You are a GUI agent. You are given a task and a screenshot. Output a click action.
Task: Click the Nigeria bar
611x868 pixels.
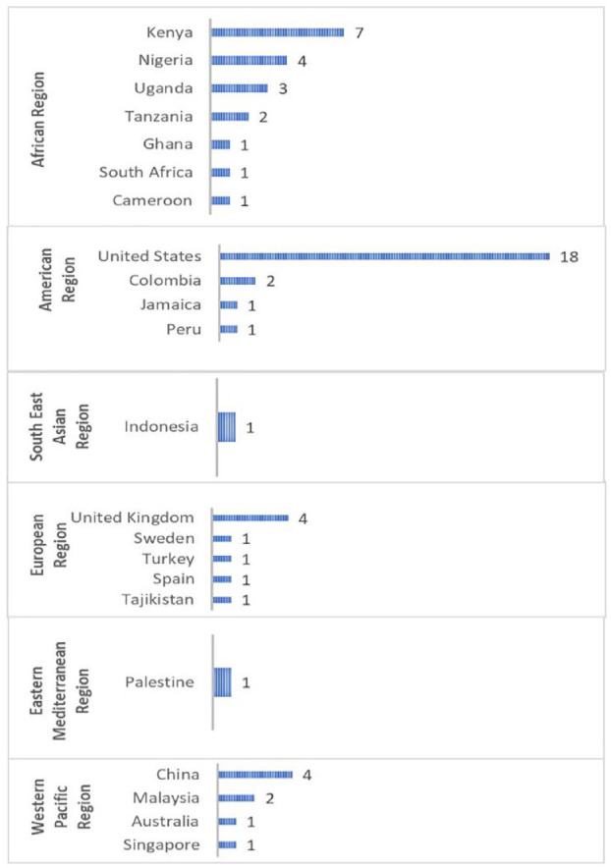point(250,61)
